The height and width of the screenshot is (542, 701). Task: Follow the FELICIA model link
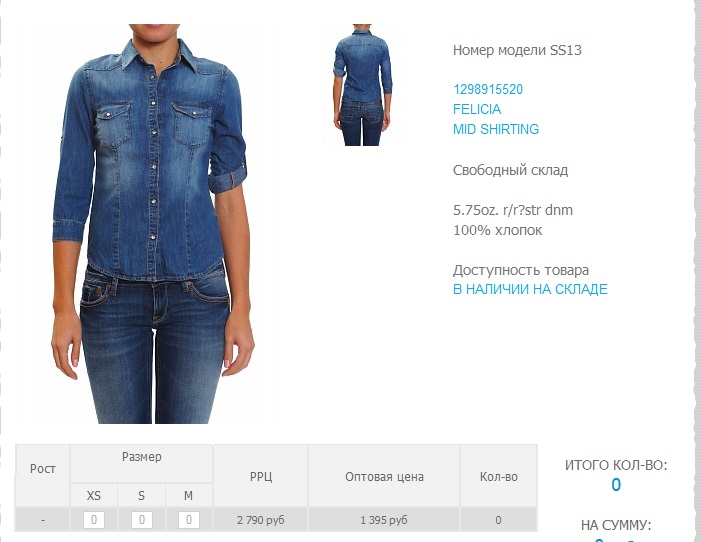pyautogui.click(x=477, y=109)
